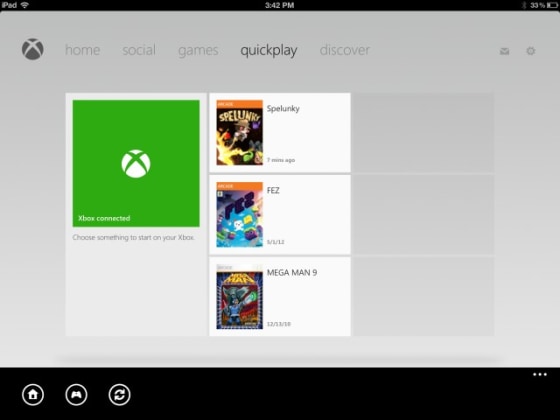Select the MEGA MAN 9 title text
The image size is (560, 420).
pyautogui.click(x=292, y=272)
